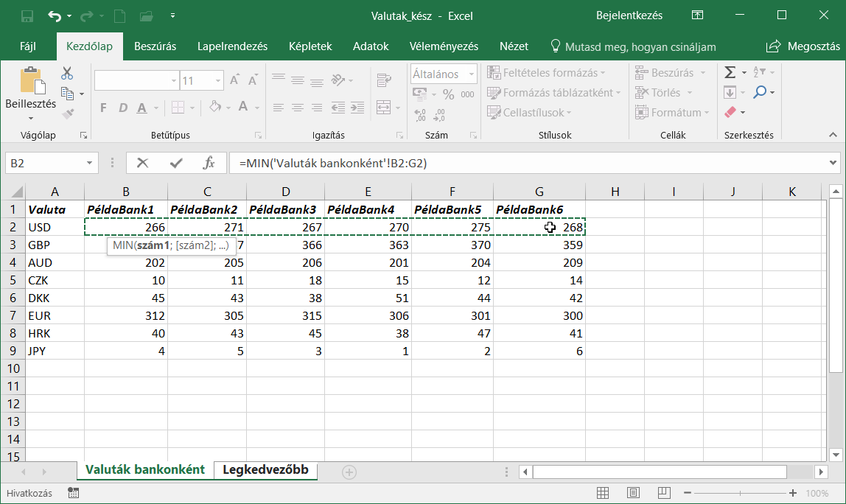Switch to Normal grid view
Image resolution: width=846 pixels, height=504 pixels.
[603, 493]
